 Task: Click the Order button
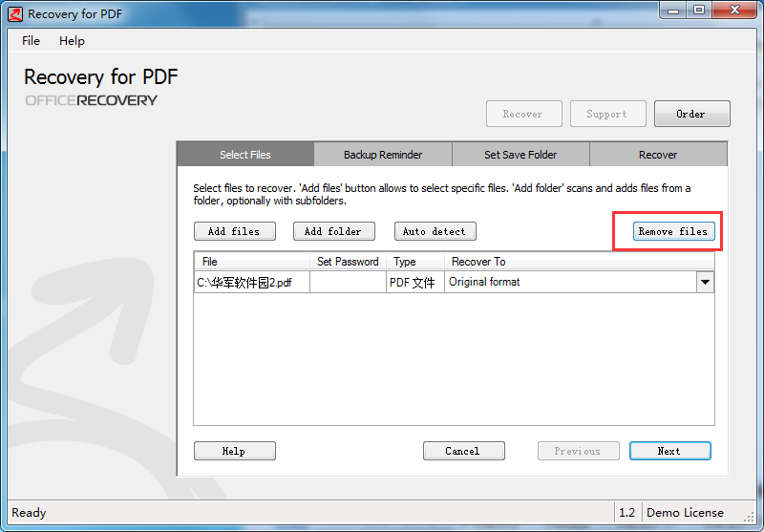tap(691, 114)
